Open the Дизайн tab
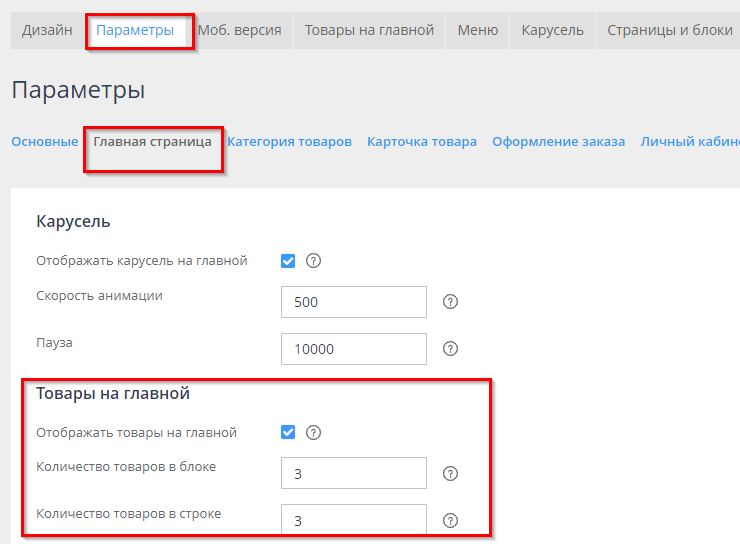Screen dimensions: 740x544 coord(48,30)
